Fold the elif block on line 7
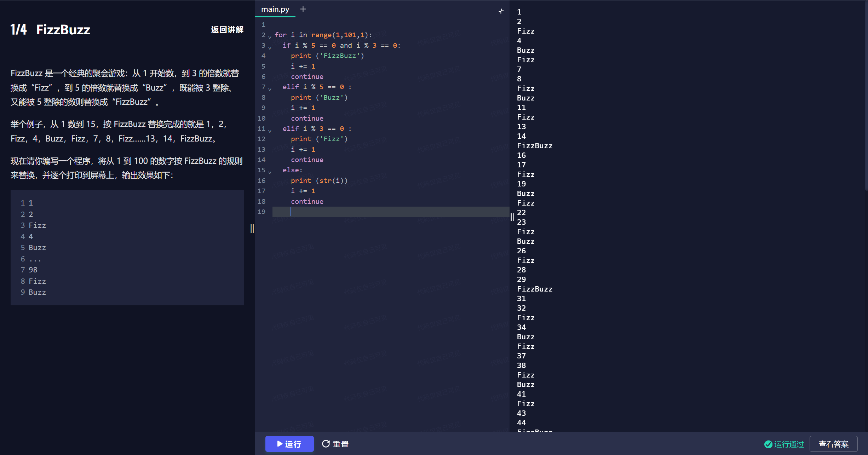This screenshot has width=868, height=455. (x=270, y=89)
